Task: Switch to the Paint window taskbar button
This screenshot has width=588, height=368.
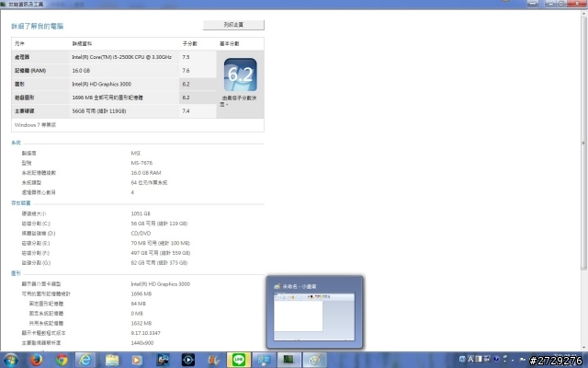Action: point(314,360)
